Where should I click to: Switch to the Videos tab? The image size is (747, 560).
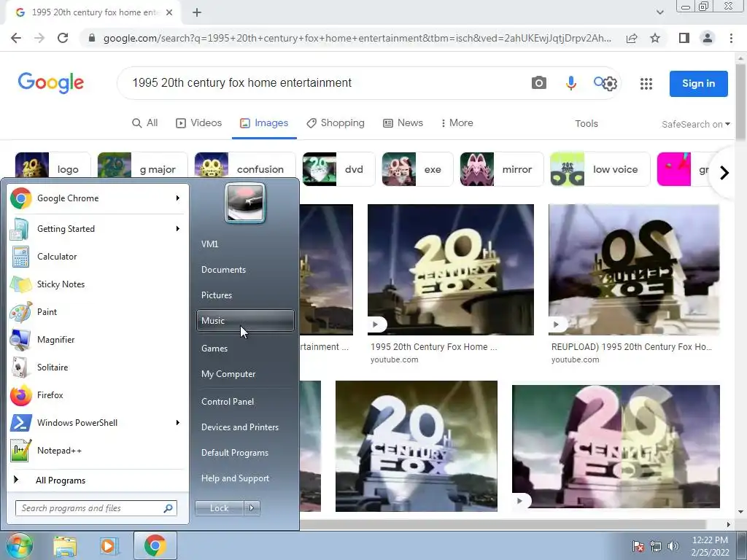point(198,122)
